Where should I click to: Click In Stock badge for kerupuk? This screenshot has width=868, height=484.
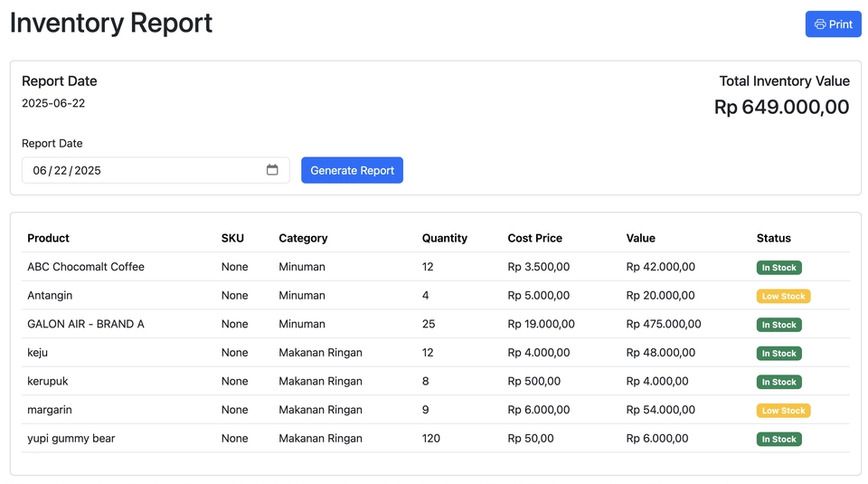coord(778,382)
